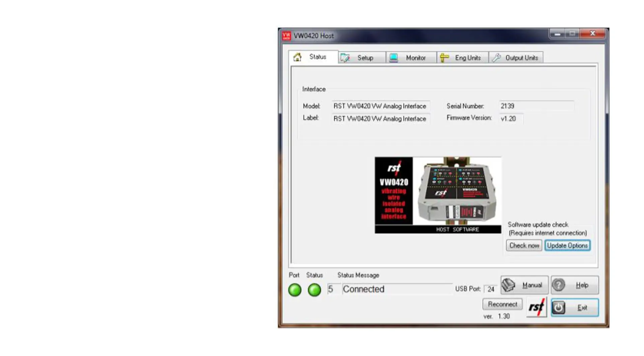The height and width of the screenshot is (356, 644).
Task: Open the Manual button
Action: [x=525, y=285]
